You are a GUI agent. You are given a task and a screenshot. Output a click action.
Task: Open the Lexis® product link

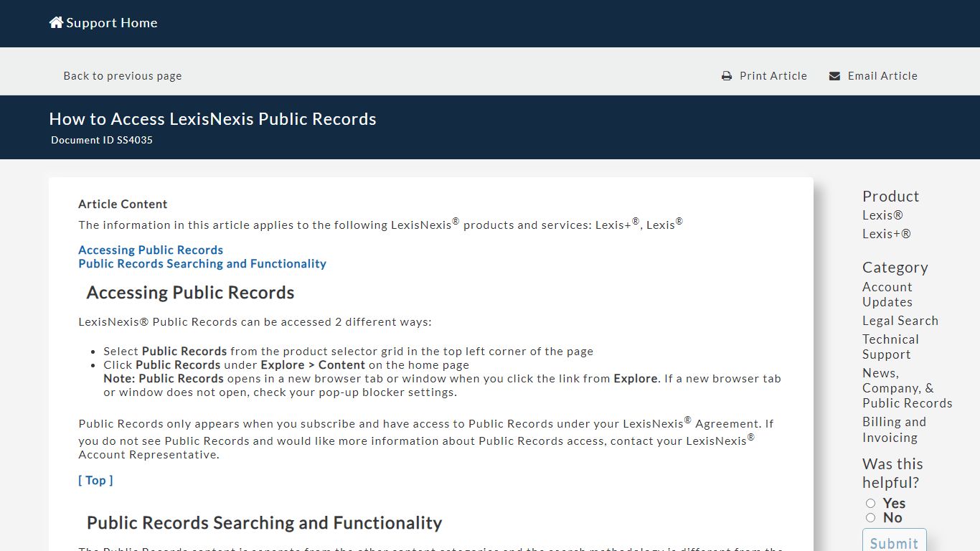(882, 215)
